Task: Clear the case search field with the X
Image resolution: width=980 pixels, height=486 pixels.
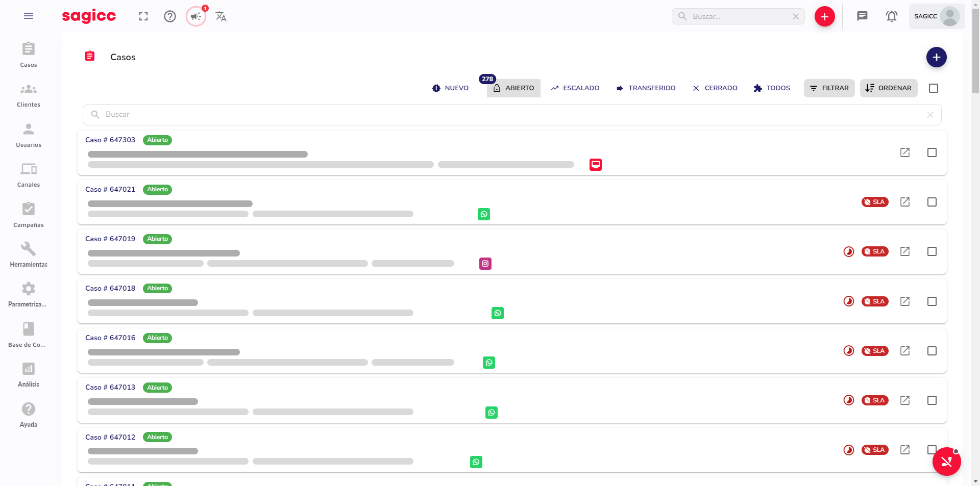Action: (x=930, y=114)
